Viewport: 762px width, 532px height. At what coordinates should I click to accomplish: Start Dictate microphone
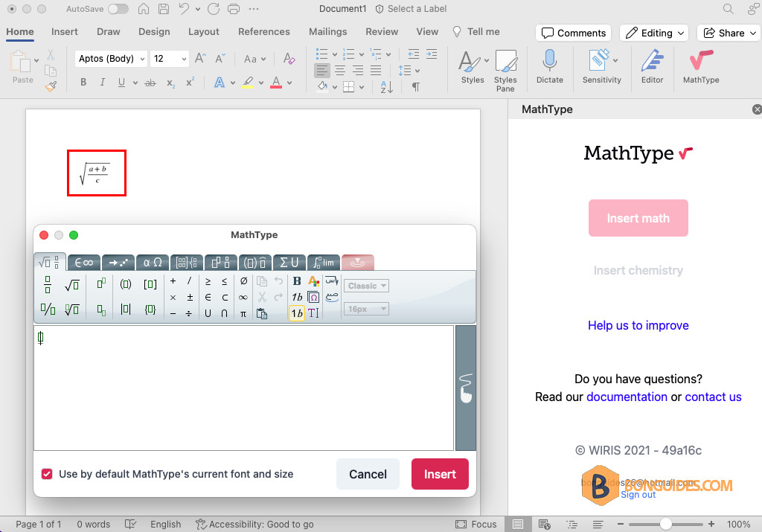tap(550, 66)
